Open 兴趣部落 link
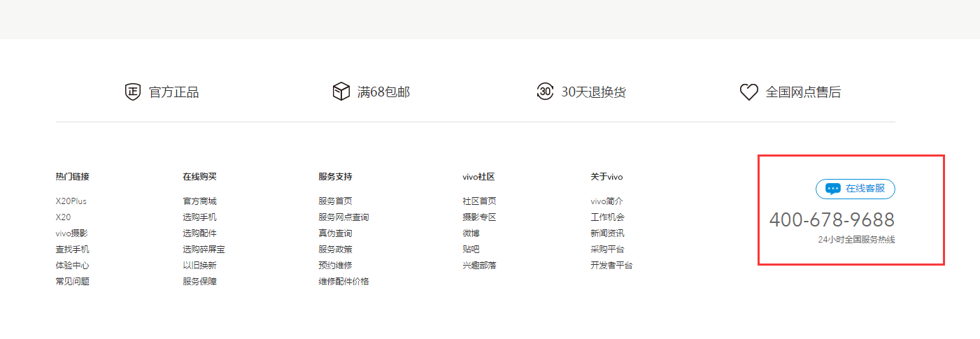 (479, 266)
